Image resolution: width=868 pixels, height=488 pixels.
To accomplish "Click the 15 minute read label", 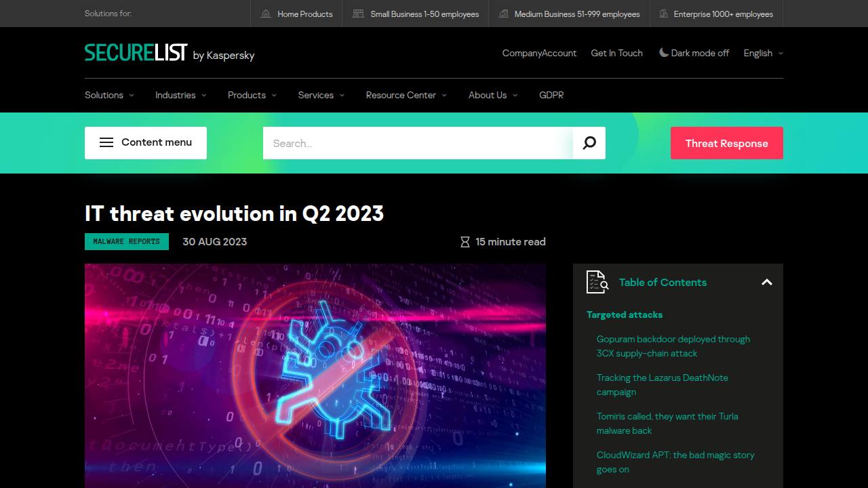I will coord(511,241).
